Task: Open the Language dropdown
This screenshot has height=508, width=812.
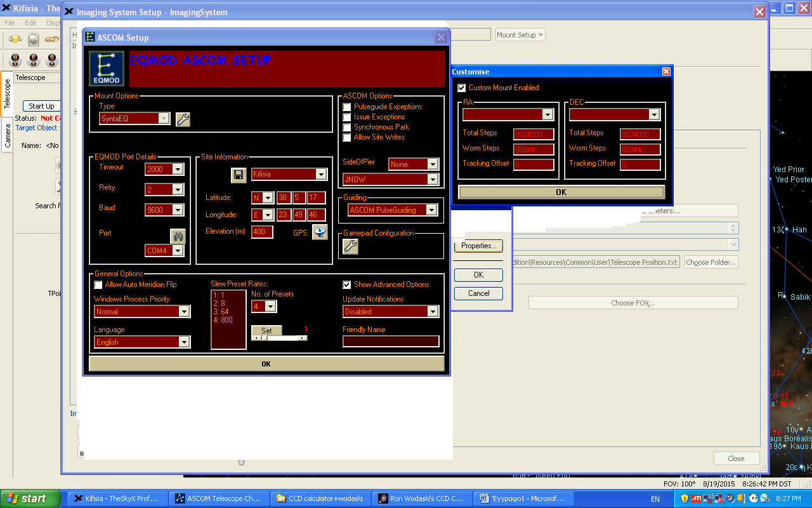Action: pos(184,342)
